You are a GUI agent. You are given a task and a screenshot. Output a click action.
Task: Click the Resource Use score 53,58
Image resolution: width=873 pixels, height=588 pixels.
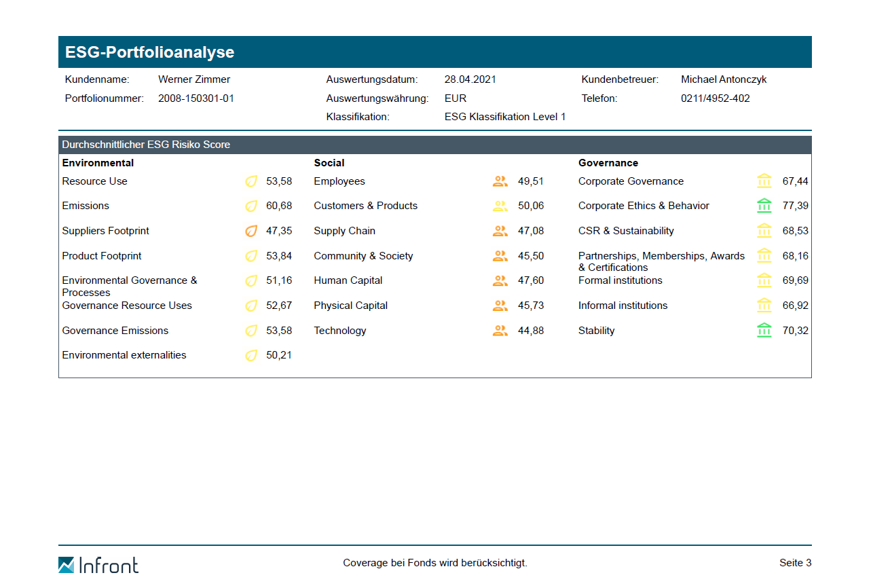[x=279, y=181]
